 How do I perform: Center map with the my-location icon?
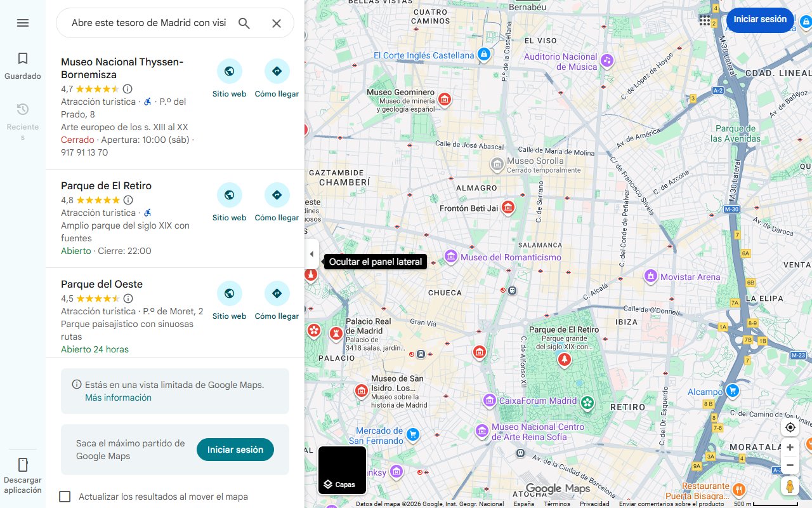coord(790,427)
